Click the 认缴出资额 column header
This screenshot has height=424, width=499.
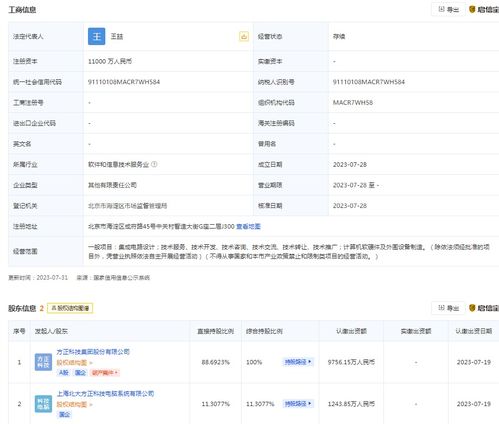coord(351,331)
